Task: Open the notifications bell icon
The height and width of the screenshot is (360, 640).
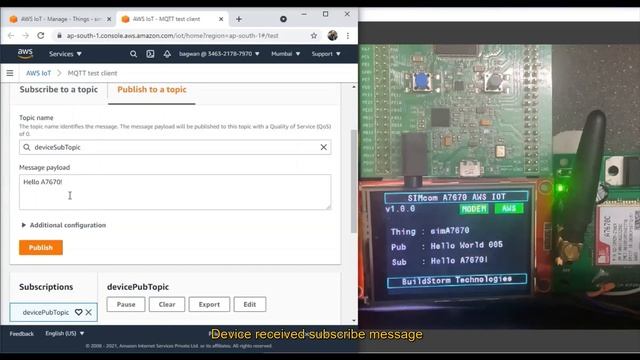Action: point(167,54)
